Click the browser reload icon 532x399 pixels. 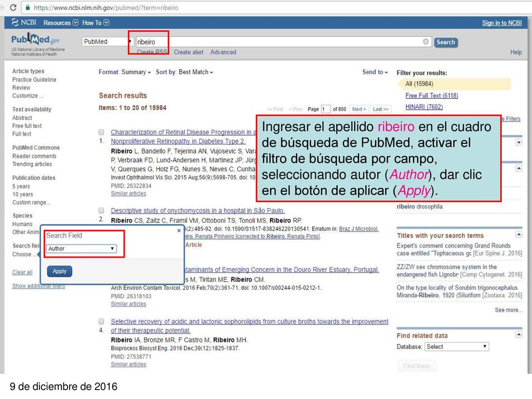pos(13,7)
